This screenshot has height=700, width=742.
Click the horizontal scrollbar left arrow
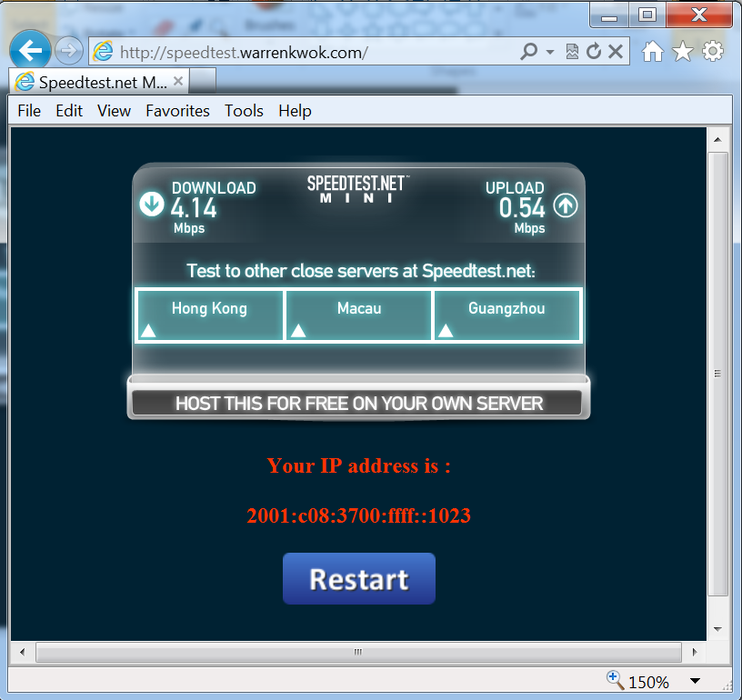22,652
